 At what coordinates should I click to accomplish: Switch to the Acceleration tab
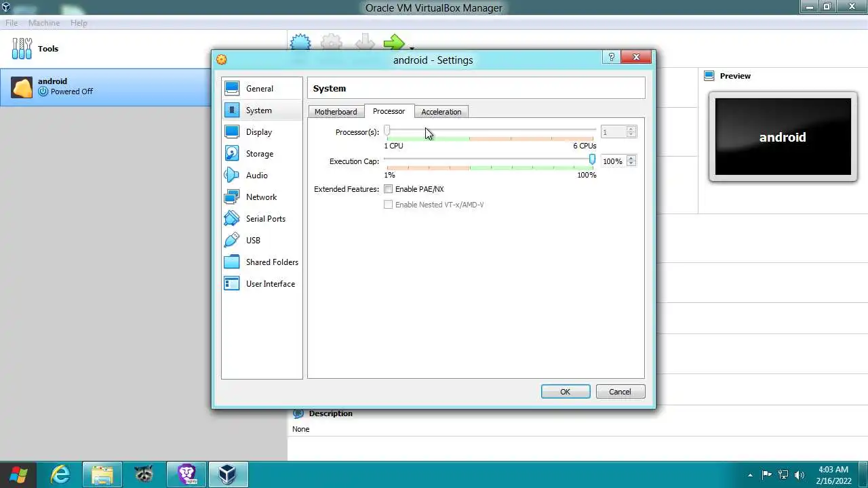click(441, 112)
